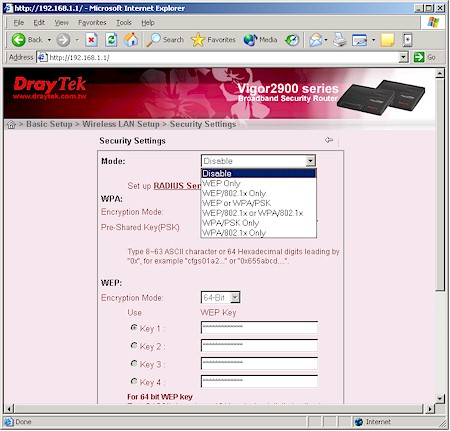Click the Mail envelope icon
This screenshot has height=431, width=450.
[315, 40]
